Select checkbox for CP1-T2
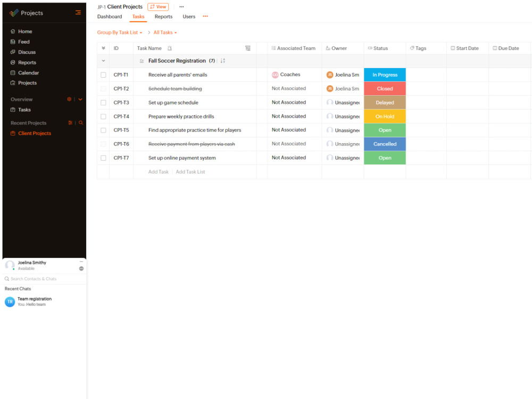Viewport: 532px width, 399px height. (104, 89)
